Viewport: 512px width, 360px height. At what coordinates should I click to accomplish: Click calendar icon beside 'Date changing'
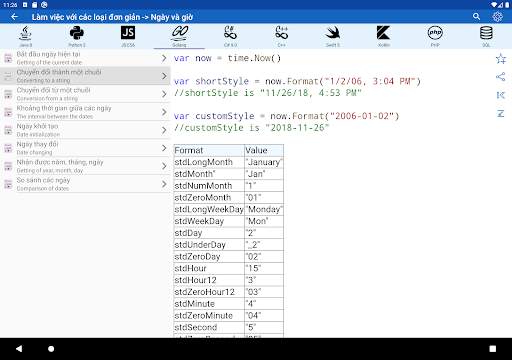coord(8,148)
